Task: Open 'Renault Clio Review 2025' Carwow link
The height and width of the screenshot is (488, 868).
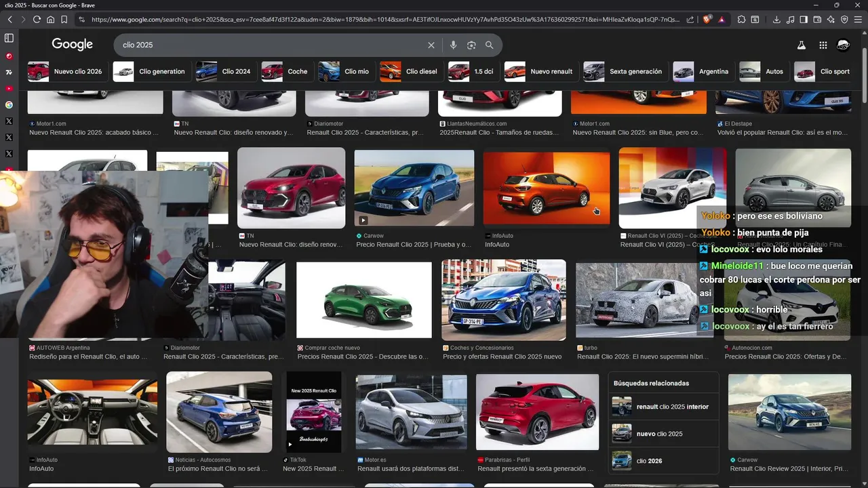Action: (789, 469)
